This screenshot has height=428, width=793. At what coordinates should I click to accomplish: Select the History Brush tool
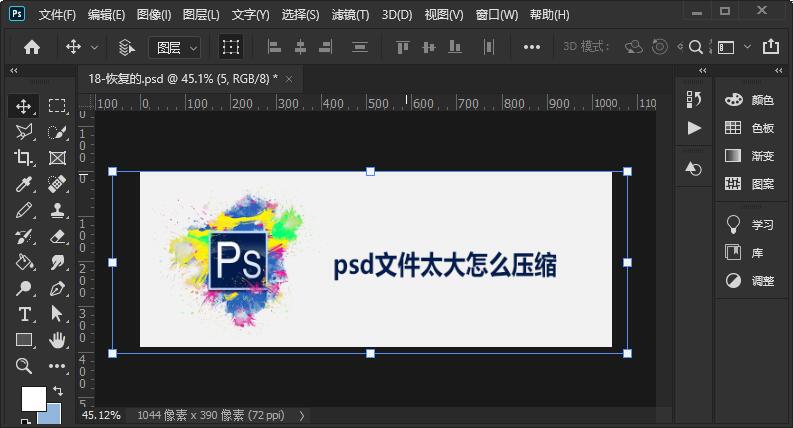pyautogui.click(x=23, y=236)
